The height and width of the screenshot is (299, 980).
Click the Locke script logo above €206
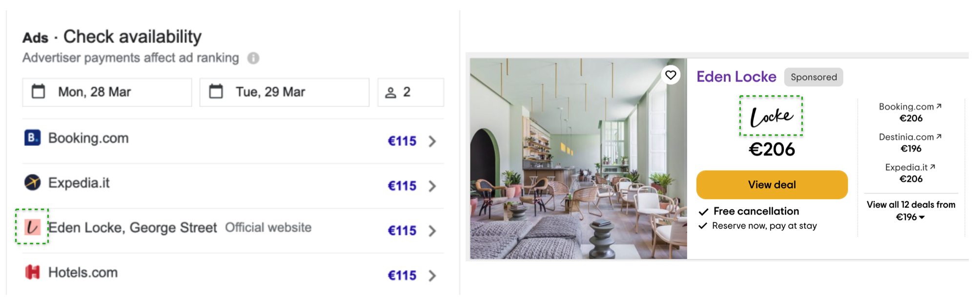[771, 116]
